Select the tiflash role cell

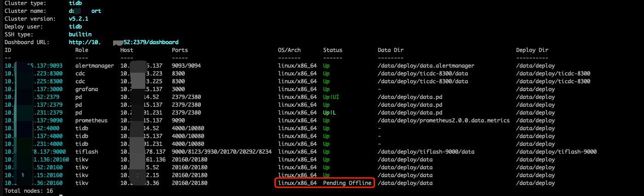click(x=86, y=151)
